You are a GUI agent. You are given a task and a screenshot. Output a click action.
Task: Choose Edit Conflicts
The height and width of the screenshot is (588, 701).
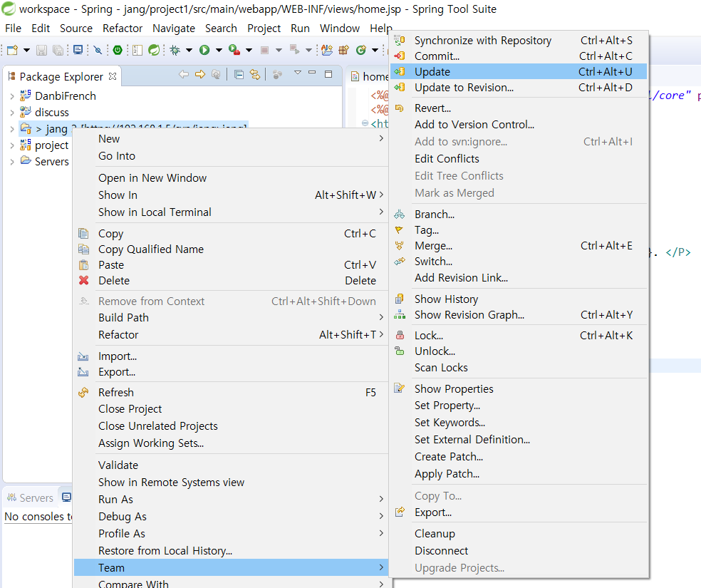[519, 159]
